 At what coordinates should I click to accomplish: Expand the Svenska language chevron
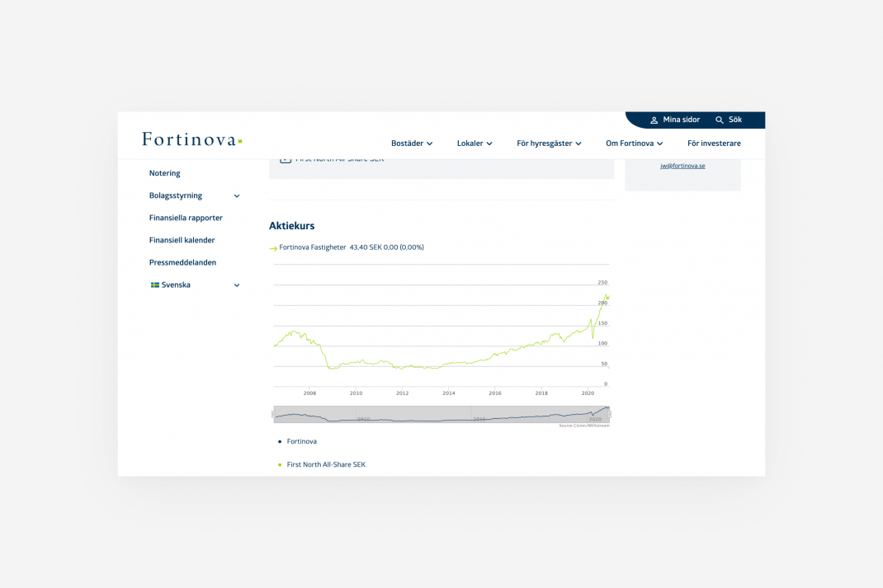click(x=237, y=285)
